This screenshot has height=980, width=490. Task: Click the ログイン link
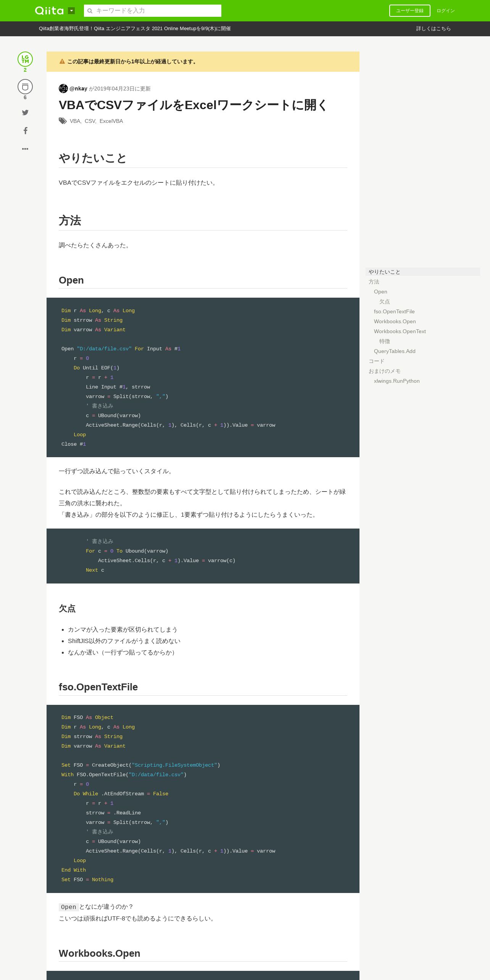coord(446,11)
